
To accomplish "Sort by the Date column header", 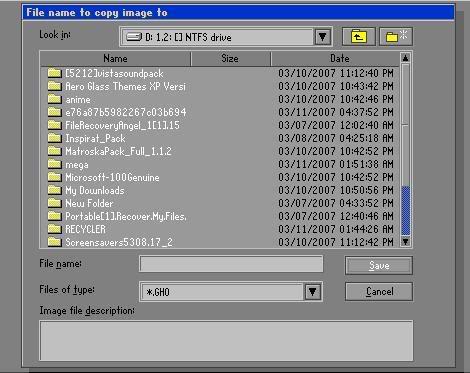I will coord(335,59).
